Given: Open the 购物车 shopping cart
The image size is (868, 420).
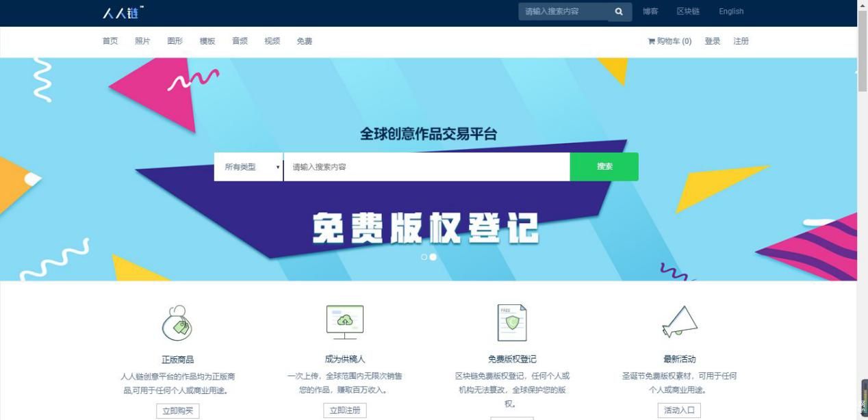Looking at the screenshot, I should 670,41.
